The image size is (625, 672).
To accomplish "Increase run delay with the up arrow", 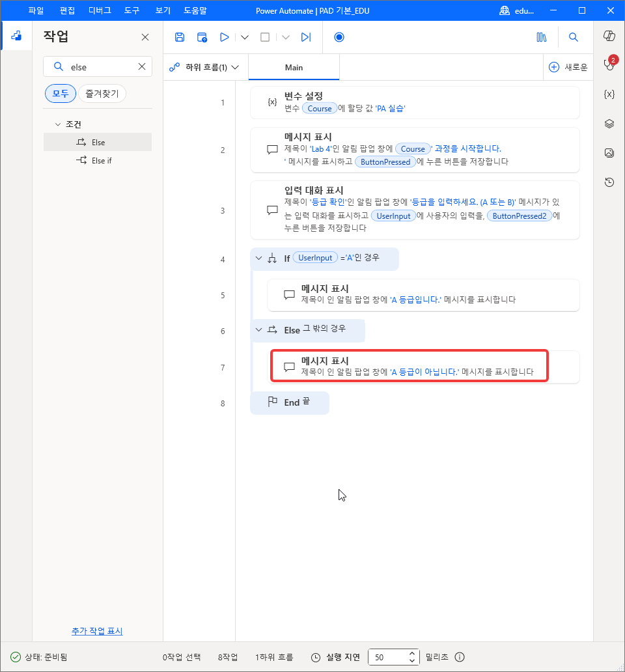I will coord(411,653).
